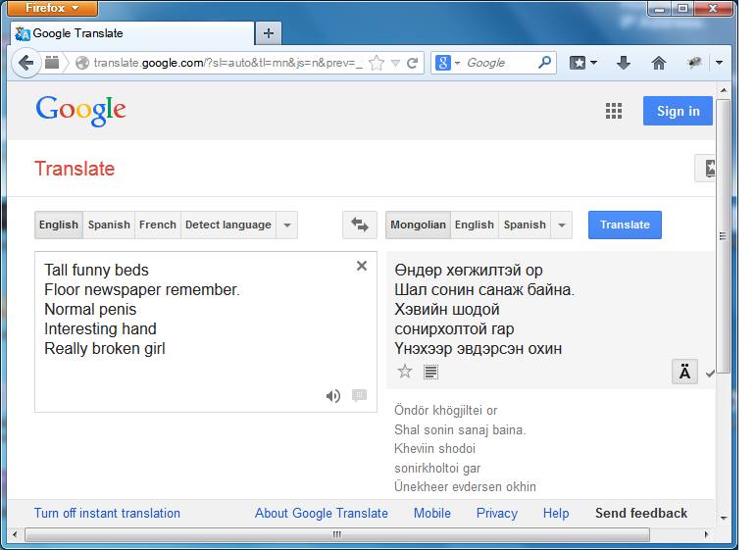Turn off instant translation
The height and width of the screenshot is (550, 756).
coord(107,513)
